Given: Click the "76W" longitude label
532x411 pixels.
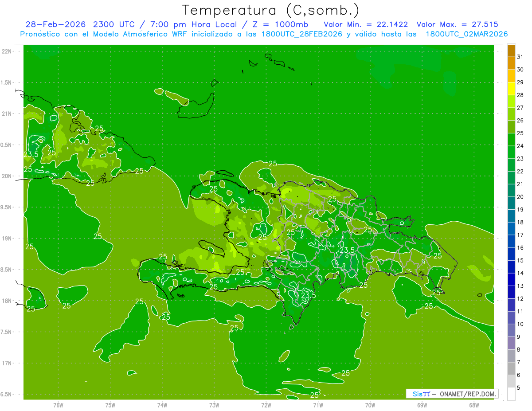Looking at the screenshot, I should tap(58, 405).
